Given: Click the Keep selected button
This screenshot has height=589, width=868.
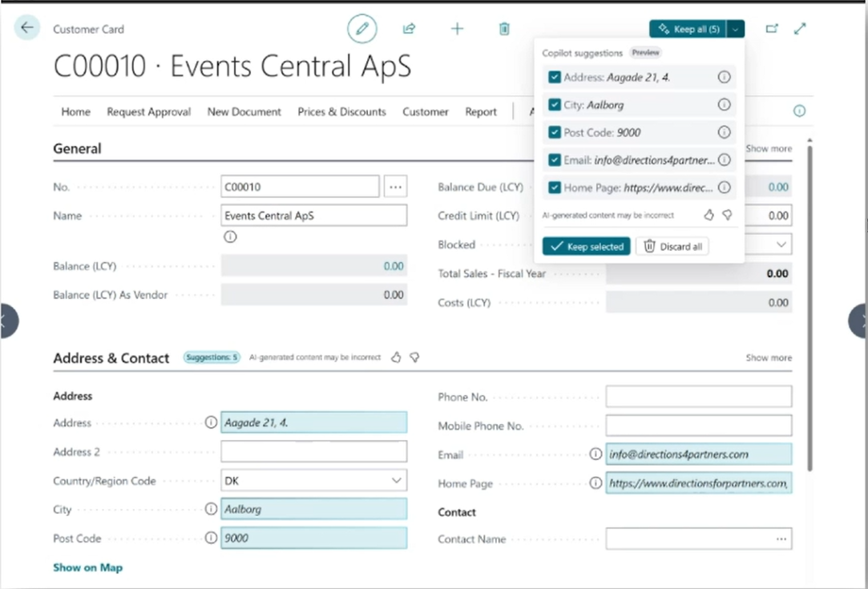Looking at the screenshot, I should tap(586, 247).
